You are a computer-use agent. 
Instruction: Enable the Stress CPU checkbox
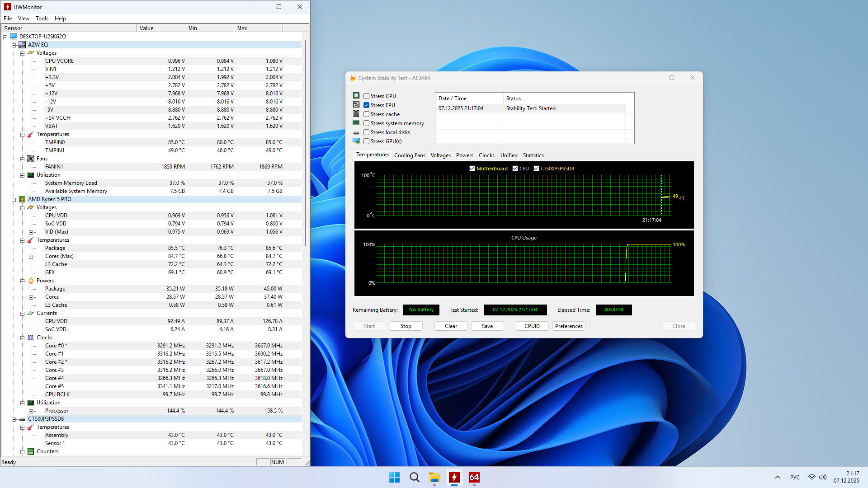[366, 96]
